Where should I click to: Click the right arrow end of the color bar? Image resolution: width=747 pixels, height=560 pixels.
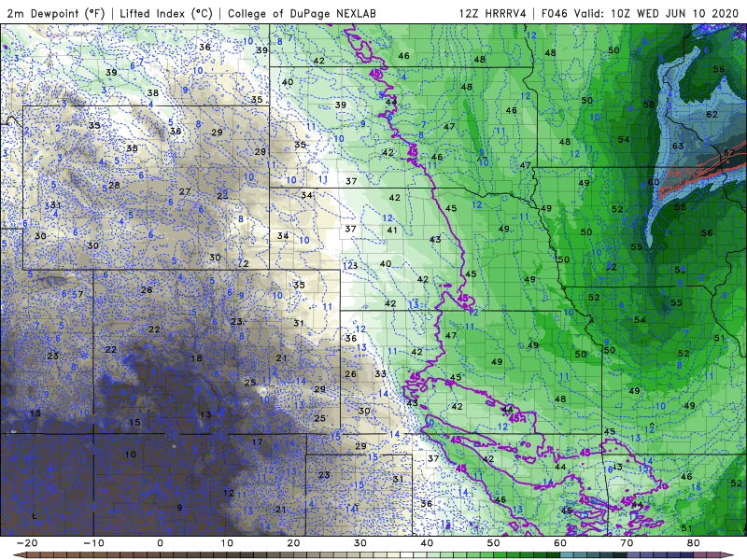(x=727, y=555)
